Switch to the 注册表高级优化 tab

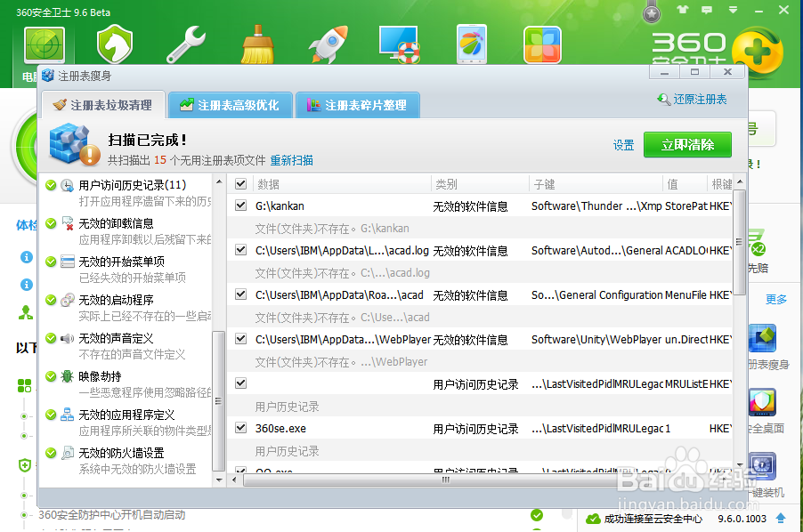tap(231, 104)
